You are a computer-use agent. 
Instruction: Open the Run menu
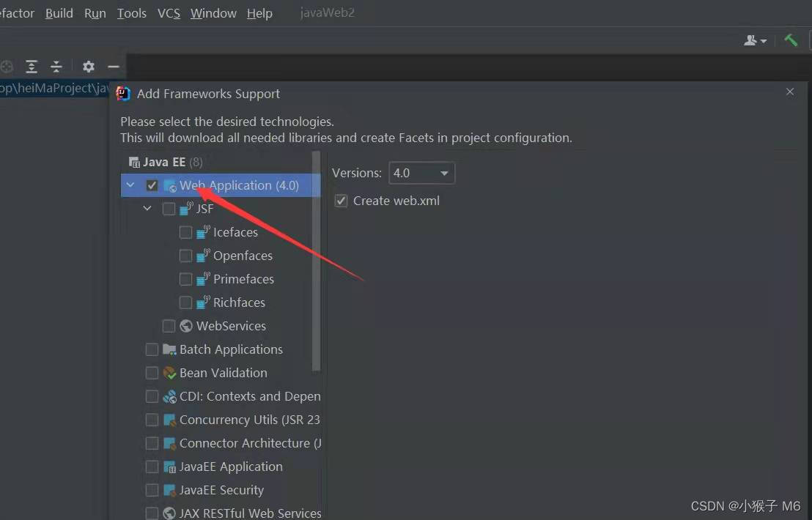click(95, 13)
